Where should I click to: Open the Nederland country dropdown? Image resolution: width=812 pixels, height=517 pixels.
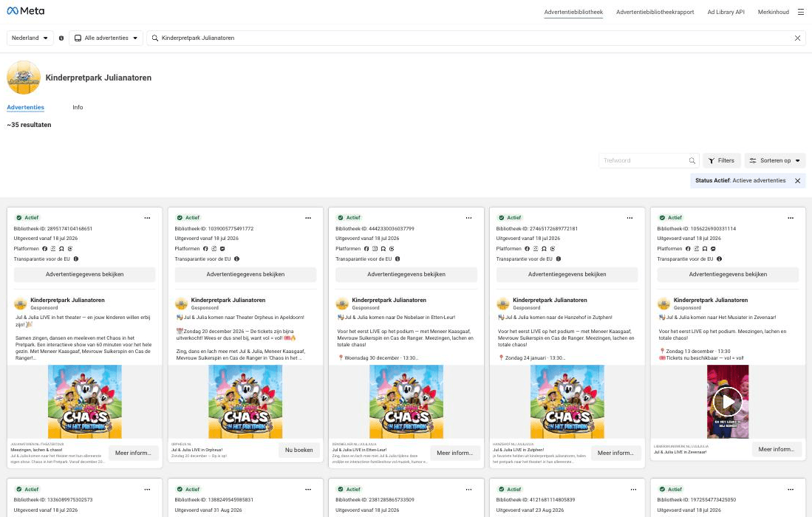pyautogui.click(x=30, y=38)
